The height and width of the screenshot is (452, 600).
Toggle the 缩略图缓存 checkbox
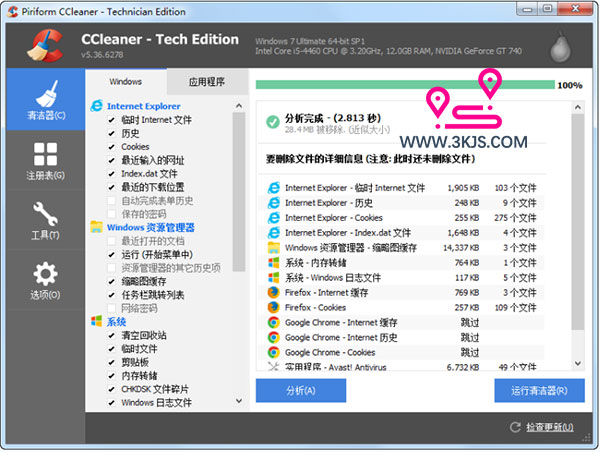point(111,281)
